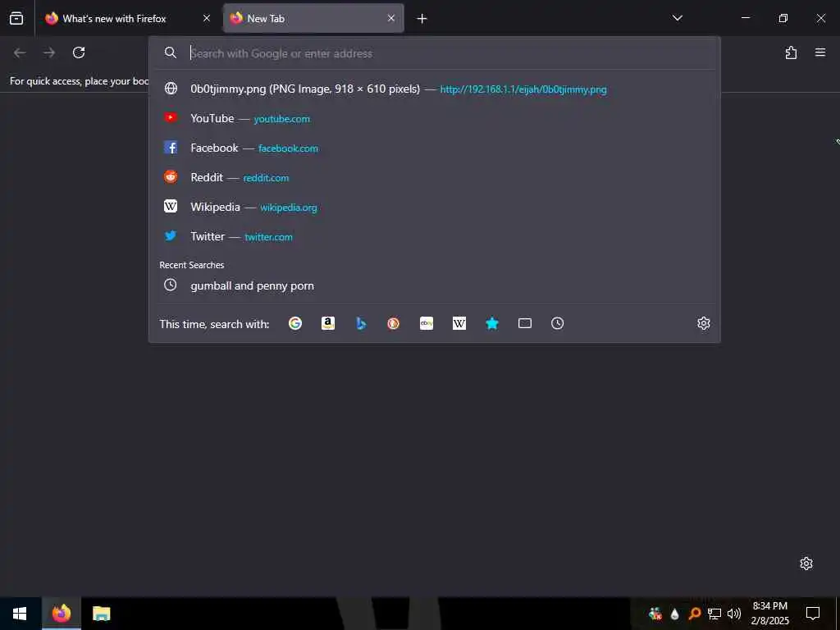Click the magnifier tray icon
Screen dimensions: 840x630
click(x=694, y=614)
